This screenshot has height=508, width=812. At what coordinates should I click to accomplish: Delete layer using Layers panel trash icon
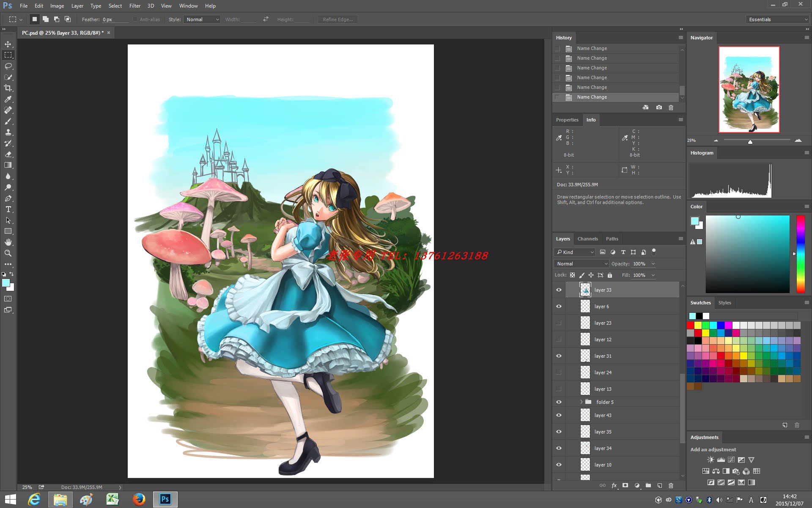671,486
